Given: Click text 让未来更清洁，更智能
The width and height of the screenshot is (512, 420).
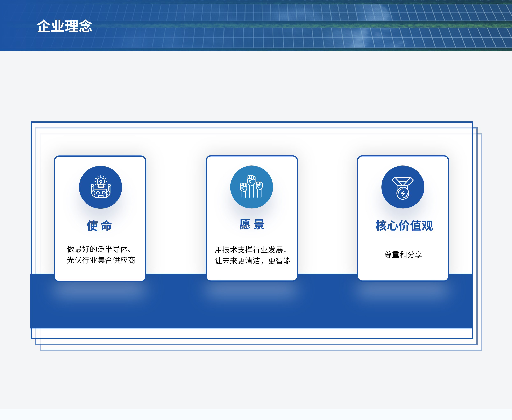Looking at the screenshot, I should pos(253,261).
